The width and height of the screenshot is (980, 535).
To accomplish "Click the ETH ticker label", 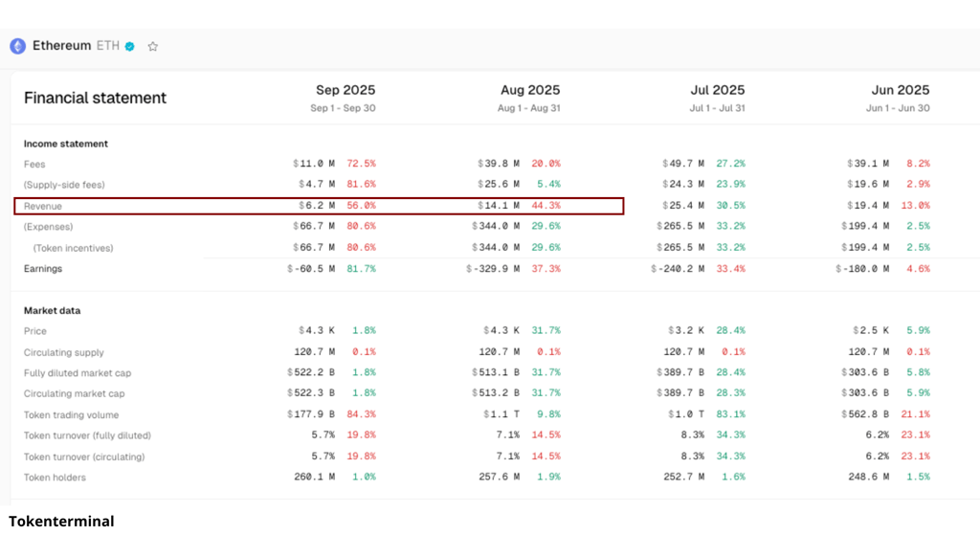I will tap(107, 46).
